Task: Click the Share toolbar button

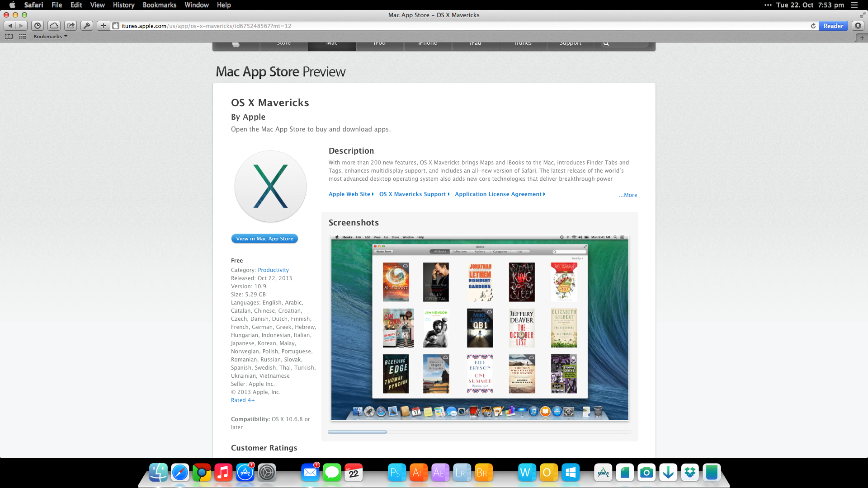Action: 71,26
